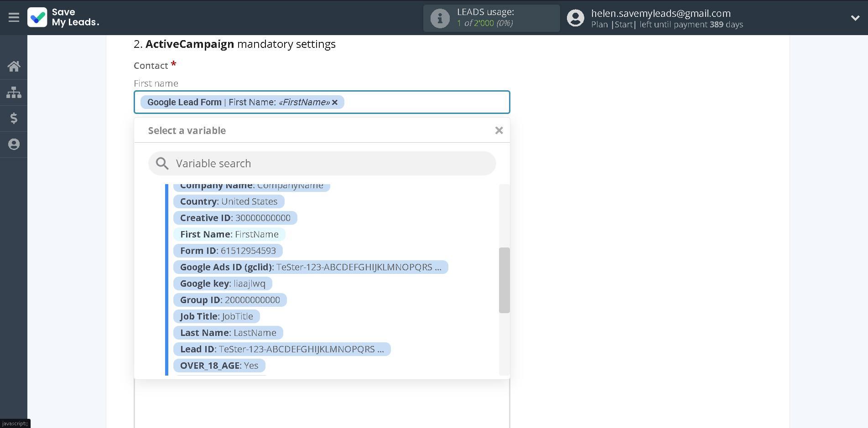Click the user avatar icon
Image resolution: width=868 pixels, height=428 pixels.
575,18
